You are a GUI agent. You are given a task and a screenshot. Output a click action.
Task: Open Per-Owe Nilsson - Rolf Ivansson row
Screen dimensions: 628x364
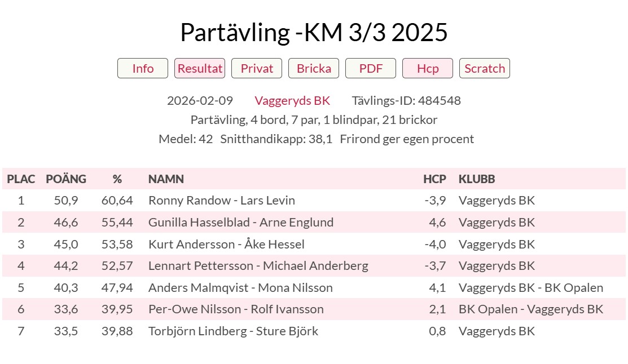tap(236, 309)
